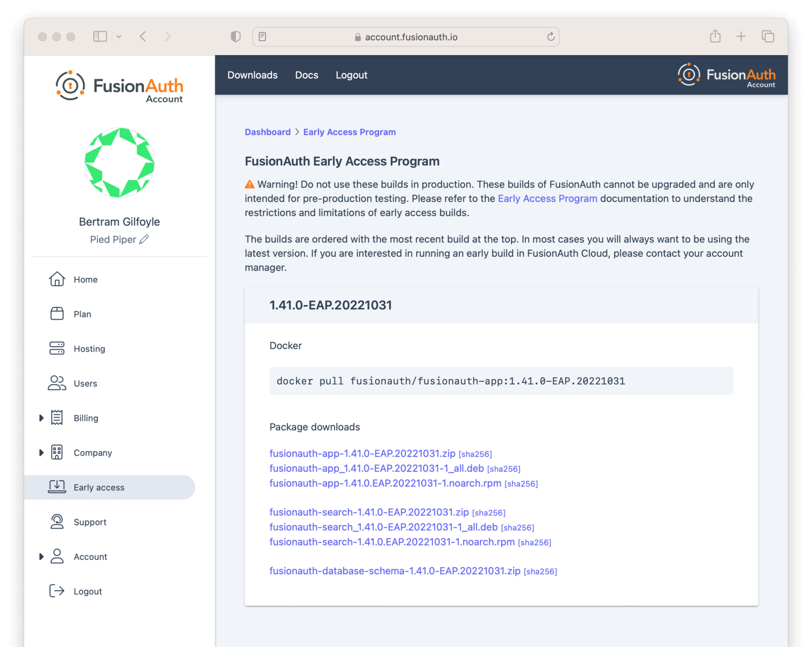This screenshot has height=647, width=812.
Task: Open Docs in top navigation
Action: (307, 75)
